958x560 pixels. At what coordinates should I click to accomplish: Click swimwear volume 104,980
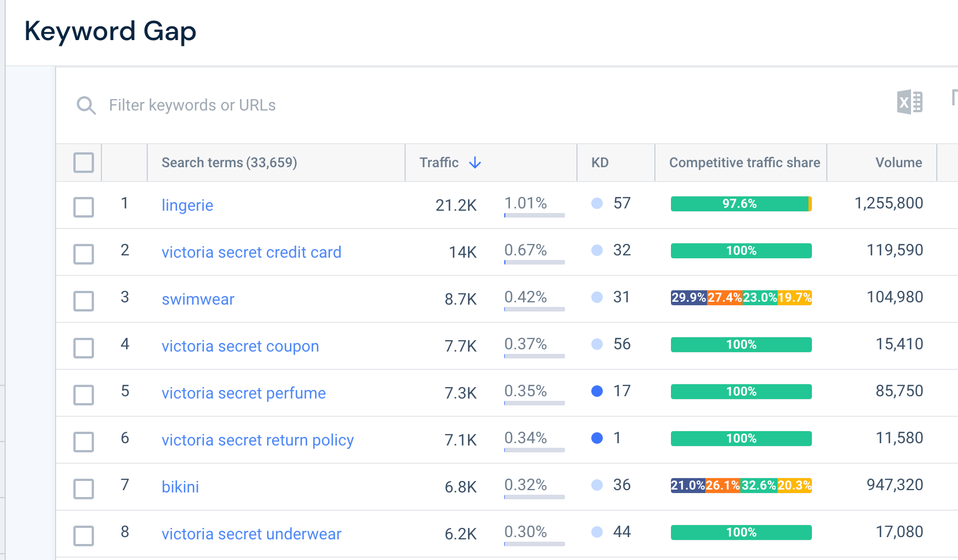895,297
